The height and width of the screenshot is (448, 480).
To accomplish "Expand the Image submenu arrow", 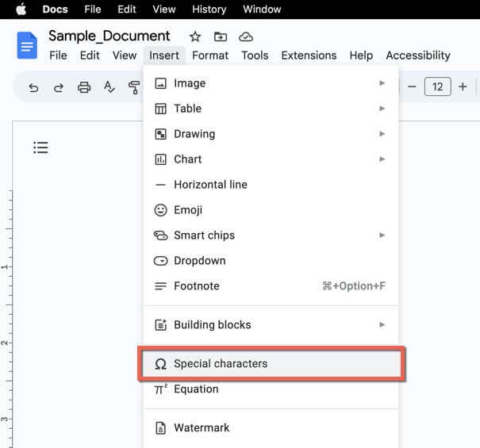I will click(382, 83).
